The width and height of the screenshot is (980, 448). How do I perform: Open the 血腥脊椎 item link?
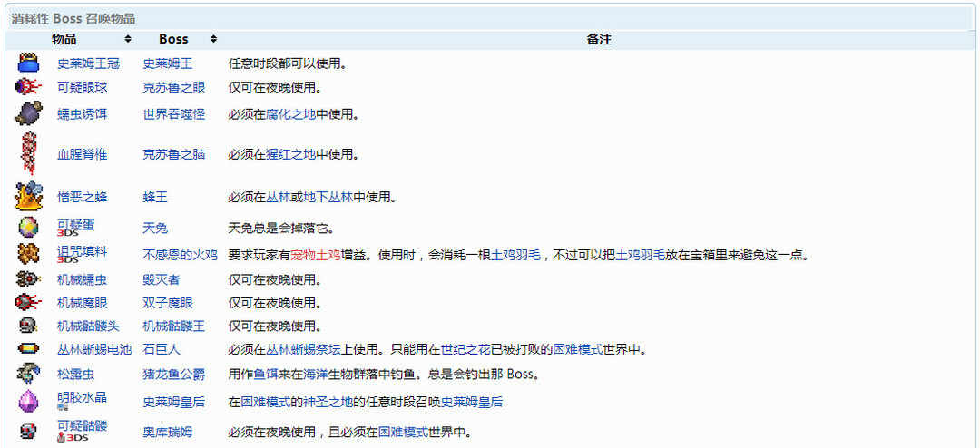tap(82, 153)
